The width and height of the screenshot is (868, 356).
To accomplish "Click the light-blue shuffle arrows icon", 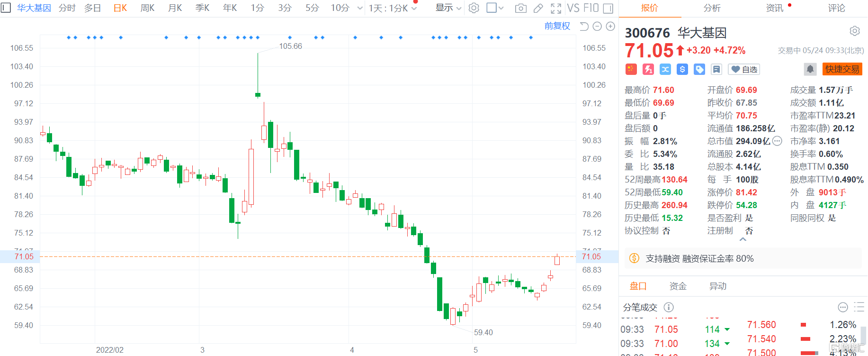I will point(665,69).
